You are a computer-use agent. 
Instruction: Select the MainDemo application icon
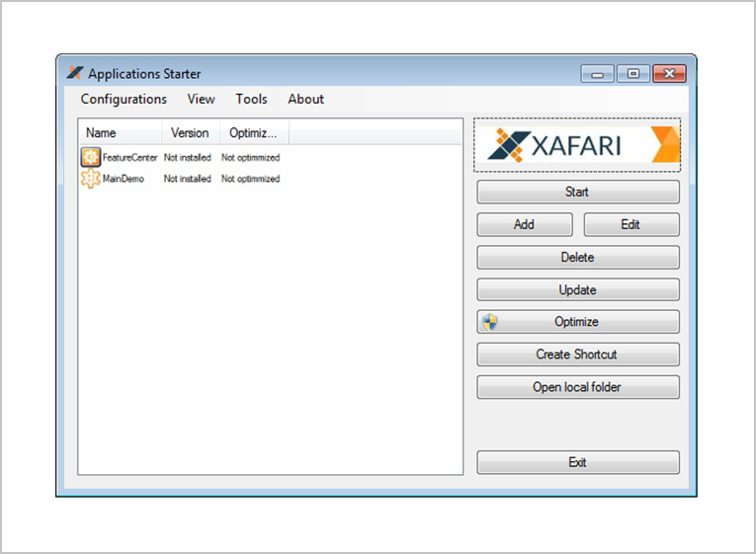(x=91, y=179)
